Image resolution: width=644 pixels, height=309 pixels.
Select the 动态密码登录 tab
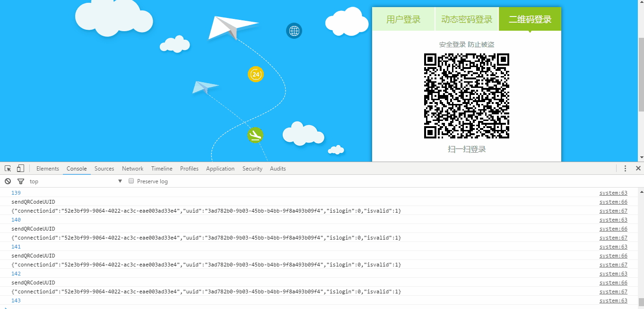pyautogui.click(x=467, y=19)
